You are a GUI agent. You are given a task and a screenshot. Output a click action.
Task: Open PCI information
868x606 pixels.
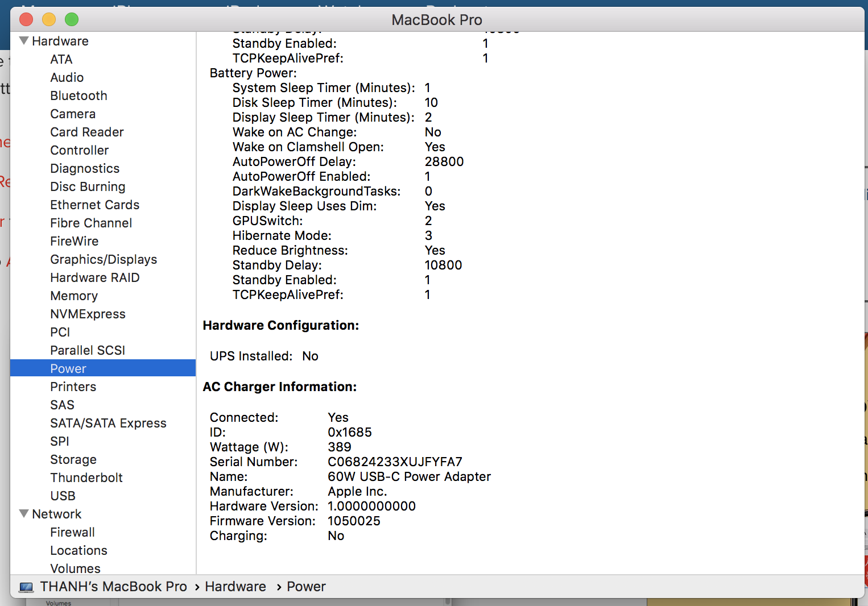(60, 332)
